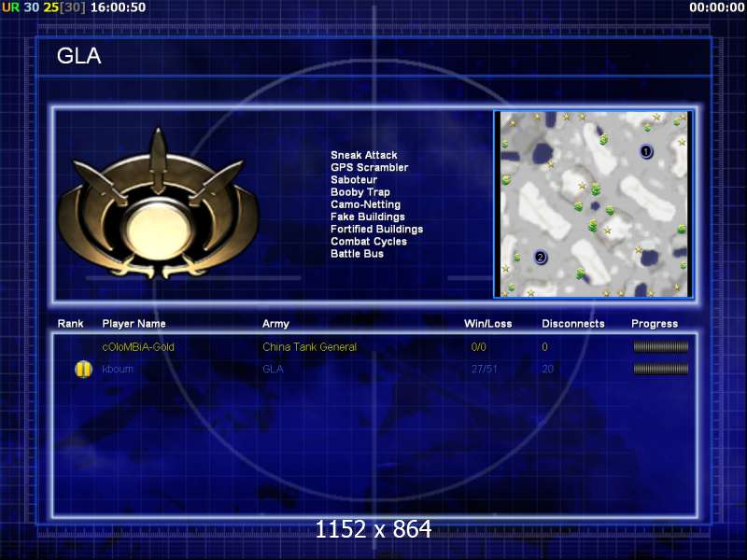Click kboum's loading progress bar
This screenshot has height=560, width=747.
[x=661, y=369]
